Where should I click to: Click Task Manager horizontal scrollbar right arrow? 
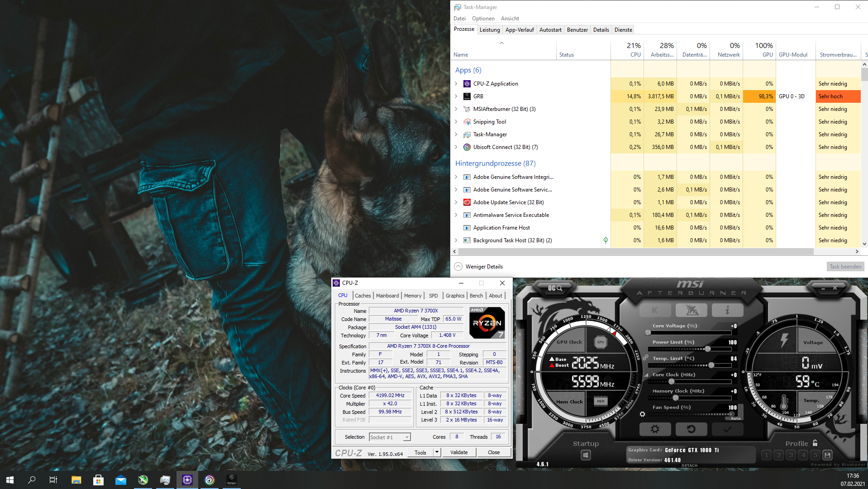[x=857, y=251]
